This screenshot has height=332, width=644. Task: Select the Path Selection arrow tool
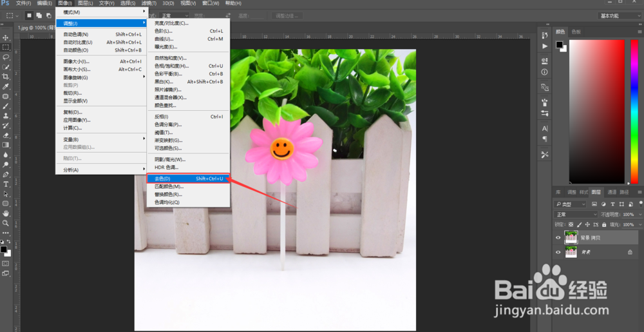(6, 194)
